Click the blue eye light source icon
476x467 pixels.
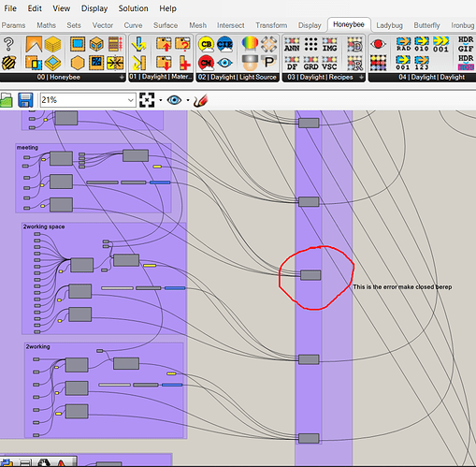[224, 63]
